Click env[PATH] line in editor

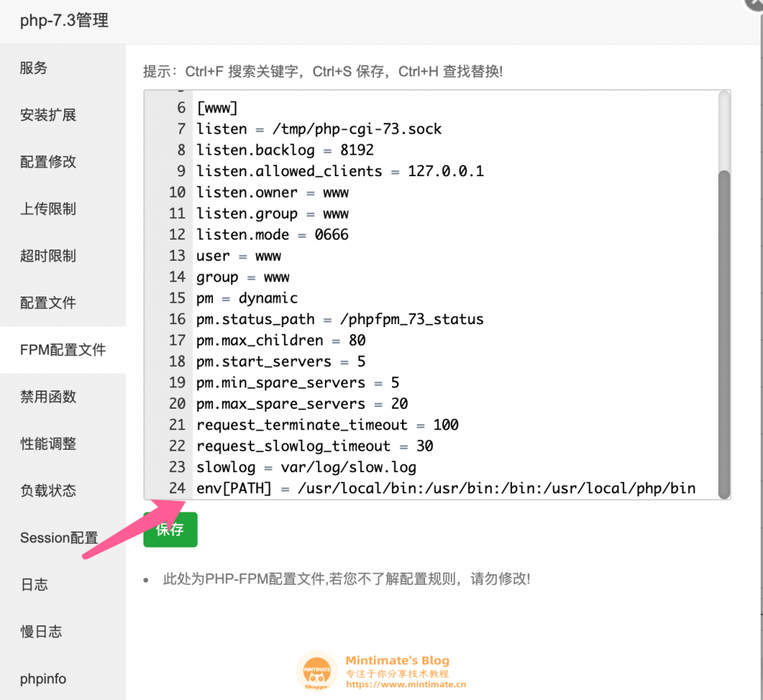pos(446,488)
